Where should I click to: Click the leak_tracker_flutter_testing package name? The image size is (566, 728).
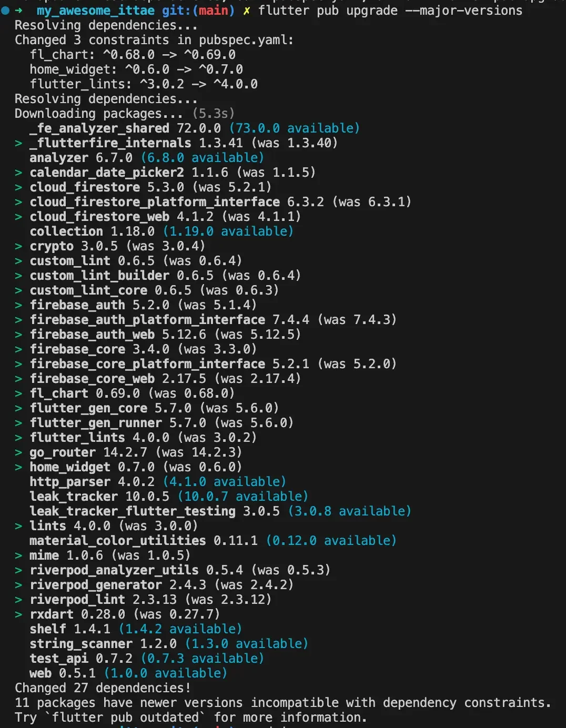pyautogui.click(x=133, y=511)
